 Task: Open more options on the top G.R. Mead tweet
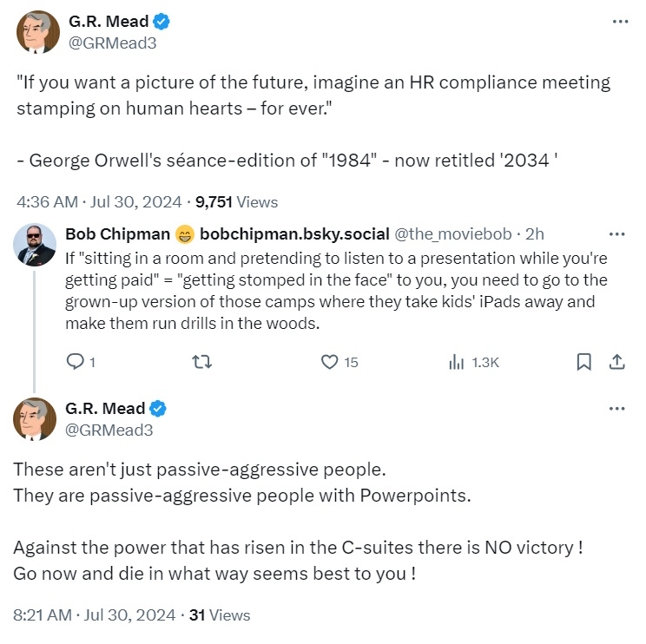(x=619, y=23)
